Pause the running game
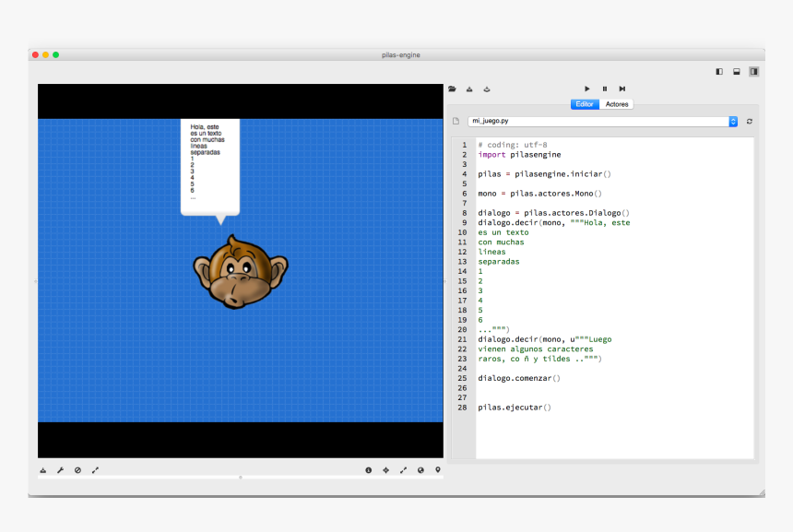 [x=605, y=89]
